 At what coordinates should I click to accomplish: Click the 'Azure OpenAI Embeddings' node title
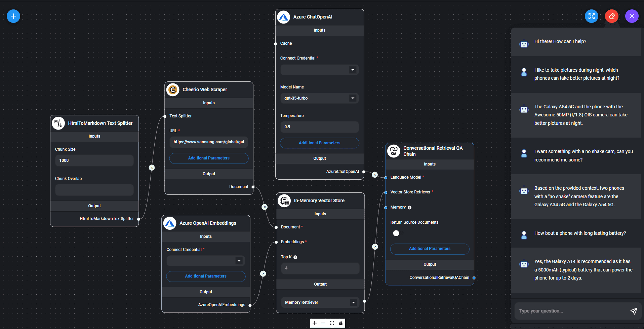[208, 223]
